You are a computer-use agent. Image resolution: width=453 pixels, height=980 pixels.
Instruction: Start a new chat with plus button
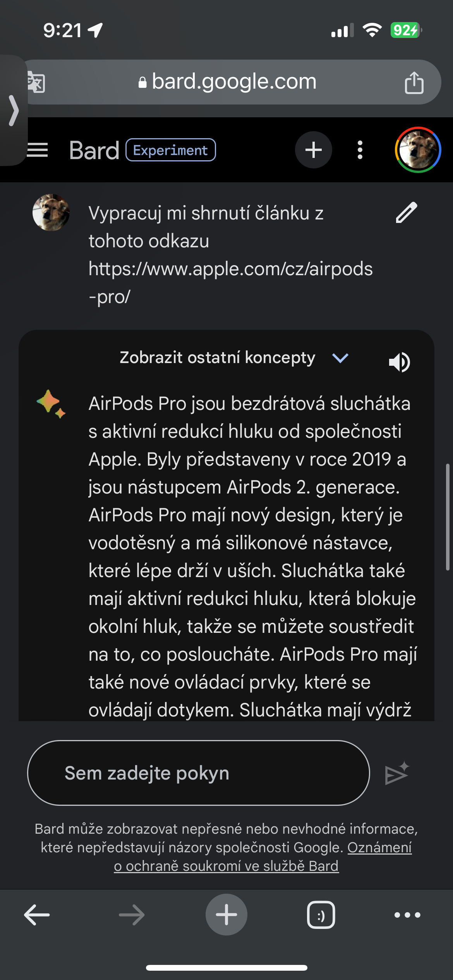314,150
